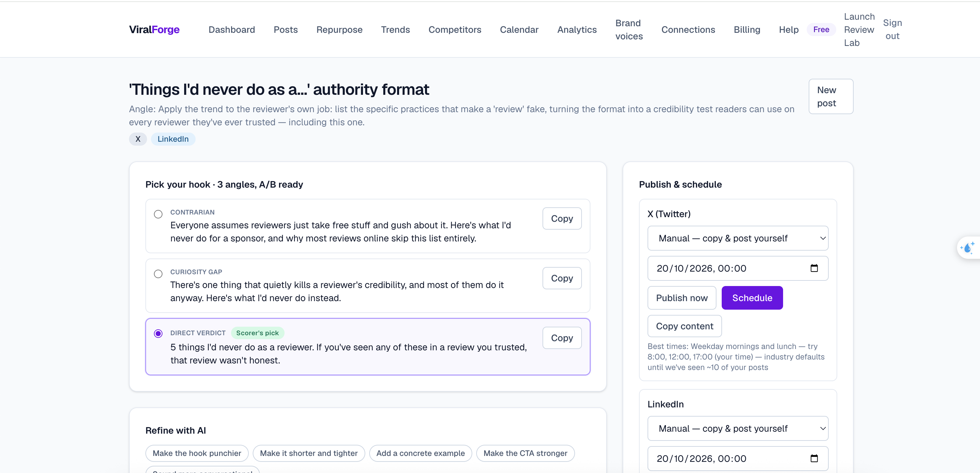
Task: Go to Connections
Action: 688,29
